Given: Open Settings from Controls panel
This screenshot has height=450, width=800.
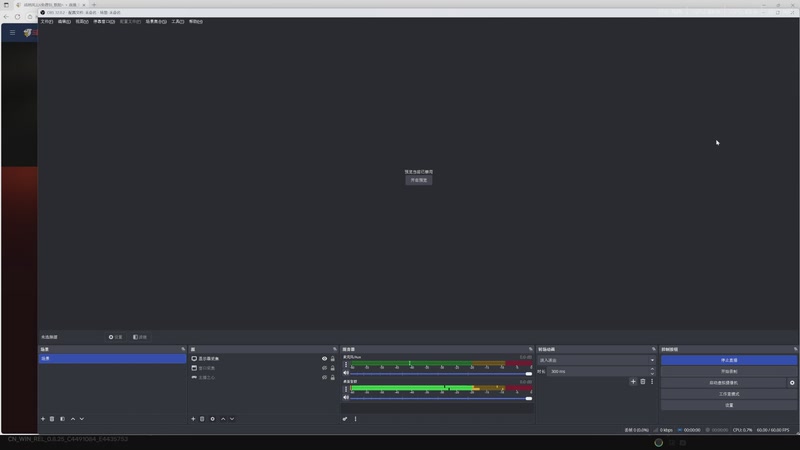Looking at the screenshot, I should (x=729, y=405).
